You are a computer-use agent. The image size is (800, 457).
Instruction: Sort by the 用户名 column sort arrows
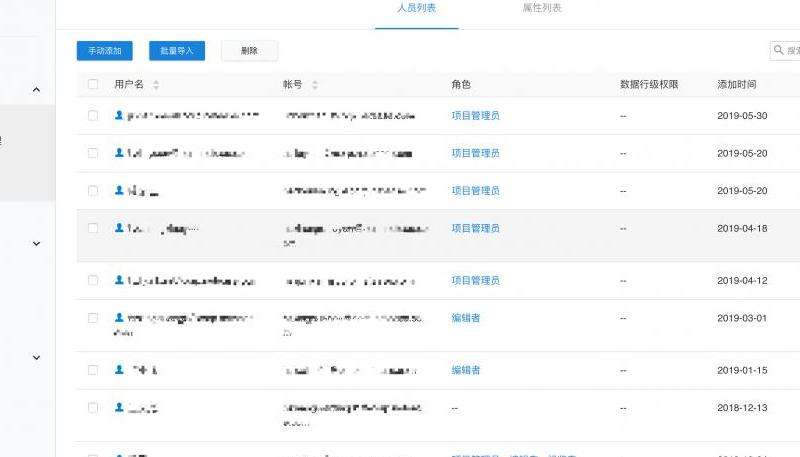pyautogui.click(x=156, y=85)
